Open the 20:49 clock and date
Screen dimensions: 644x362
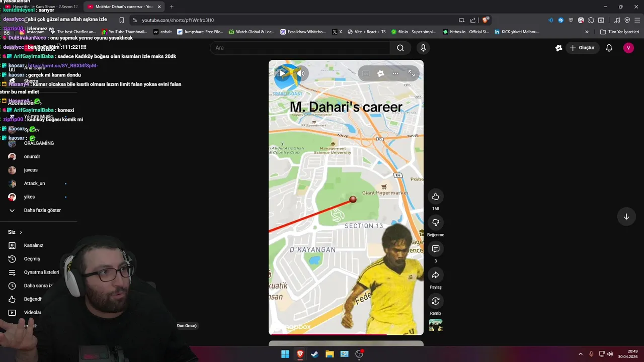click(629, 354)
